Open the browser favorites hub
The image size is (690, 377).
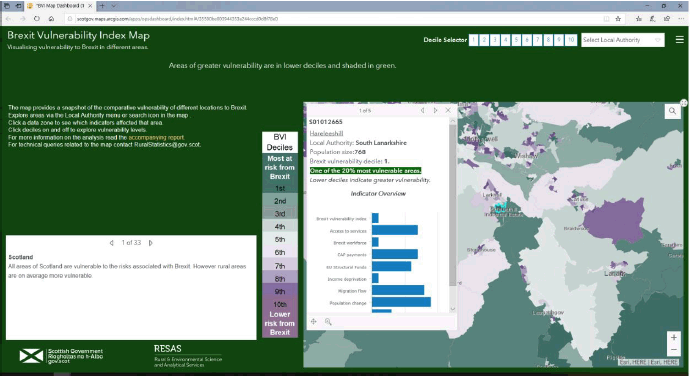coord(638,19)
